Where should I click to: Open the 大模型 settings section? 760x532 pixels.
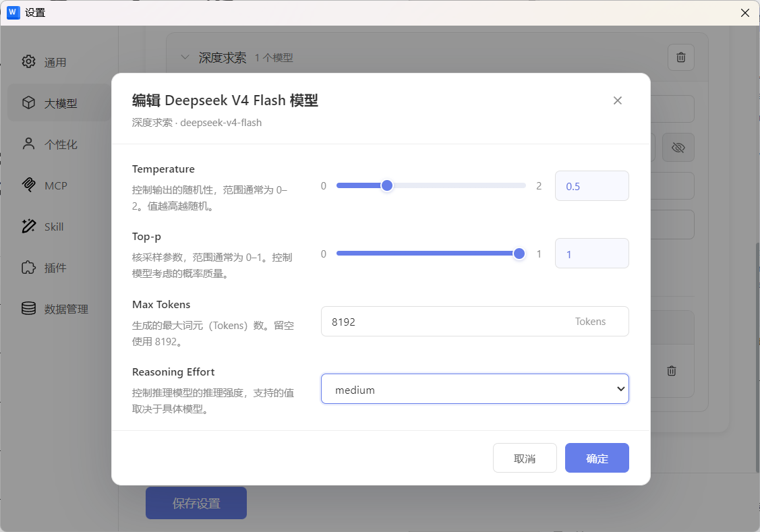pyautogui.click(x=59, y=102)
